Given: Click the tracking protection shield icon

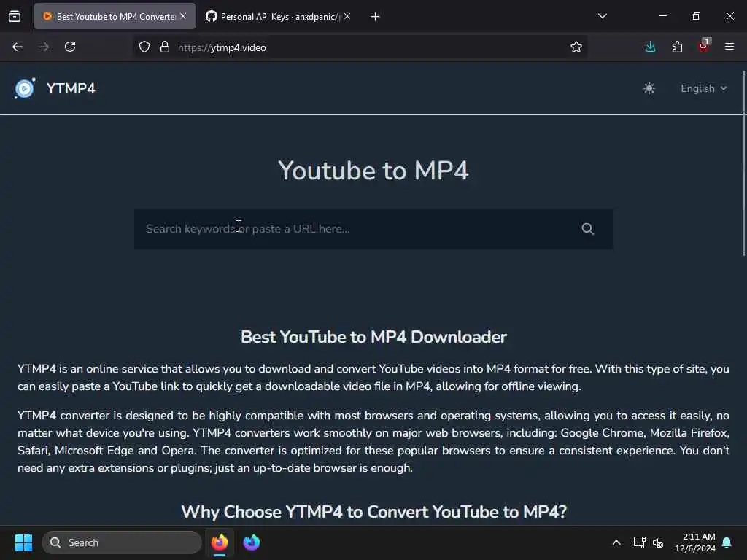Looking at the screenshot, I should click(144, 47).
